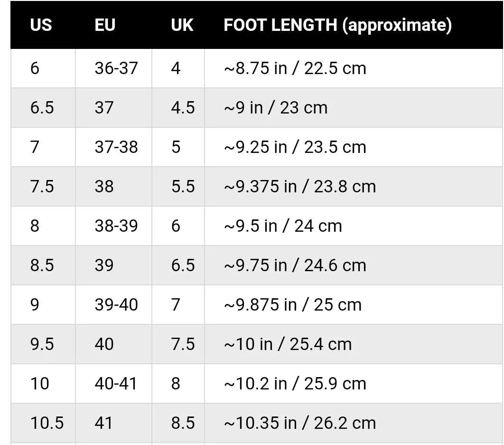Image resolution: width=504 pixels, height=445 pixels.
Task: Select the EU 38-39 cell
Action: 113,226
